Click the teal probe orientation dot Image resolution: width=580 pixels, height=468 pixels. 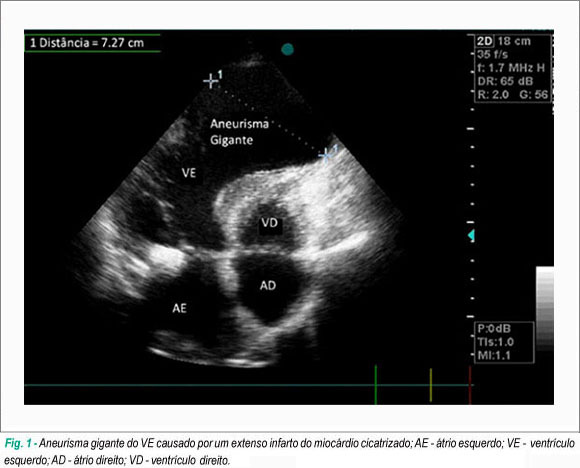287,49
